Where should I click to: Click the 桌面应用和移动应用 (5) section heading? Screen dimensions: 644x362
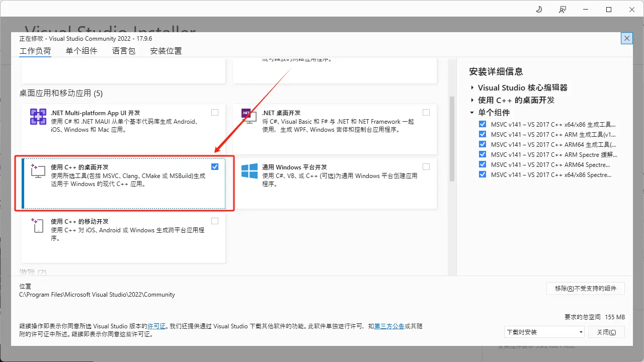click(61, 93)
